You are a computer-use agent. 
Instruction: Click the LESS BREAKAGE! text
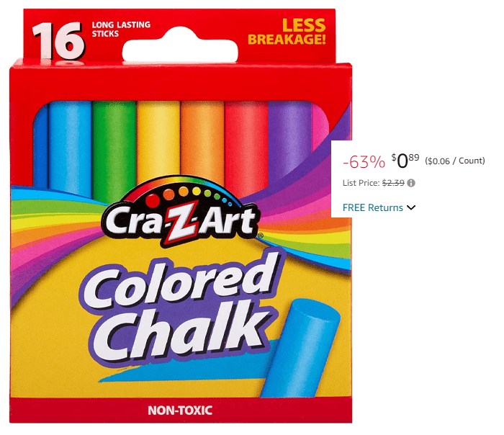(287, 32)
